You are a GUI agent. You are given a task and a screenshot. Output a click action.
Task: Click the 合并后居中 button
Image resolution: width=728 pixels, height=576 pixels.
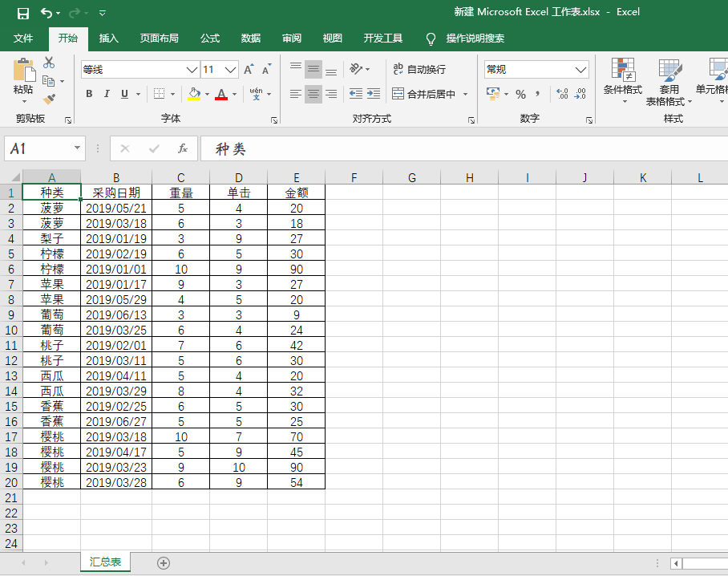point(424,95)
